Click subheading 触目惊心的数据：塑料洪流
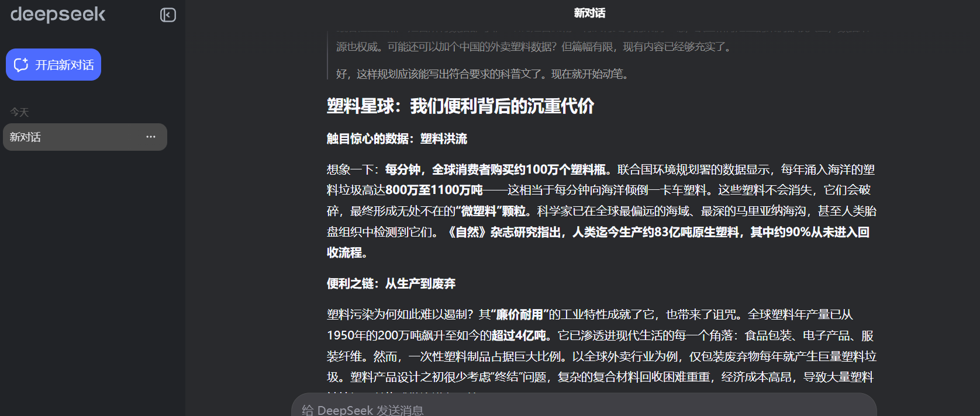 click(397, 138)
